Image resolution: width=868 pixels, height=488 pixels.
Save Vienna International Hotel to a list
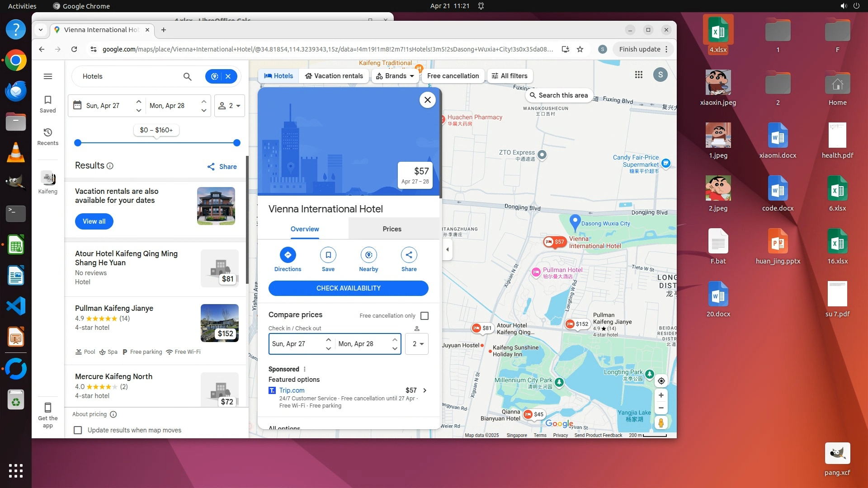coord(328,255)
